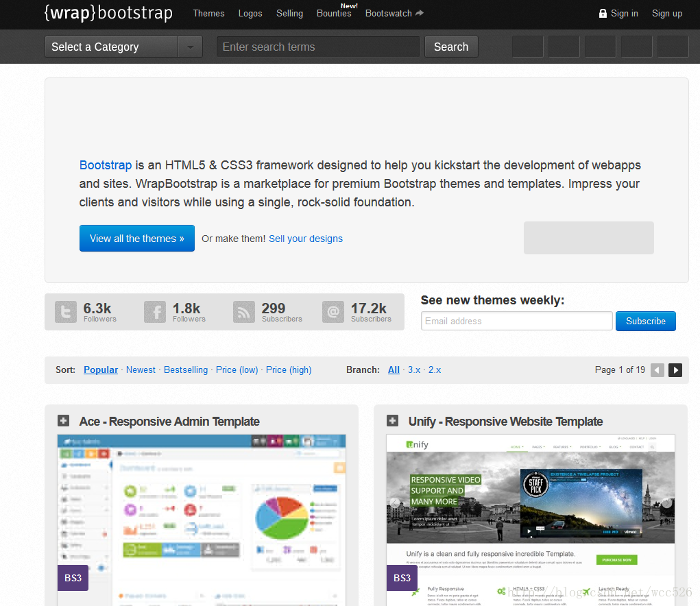Open the Themes menu item

208,14
